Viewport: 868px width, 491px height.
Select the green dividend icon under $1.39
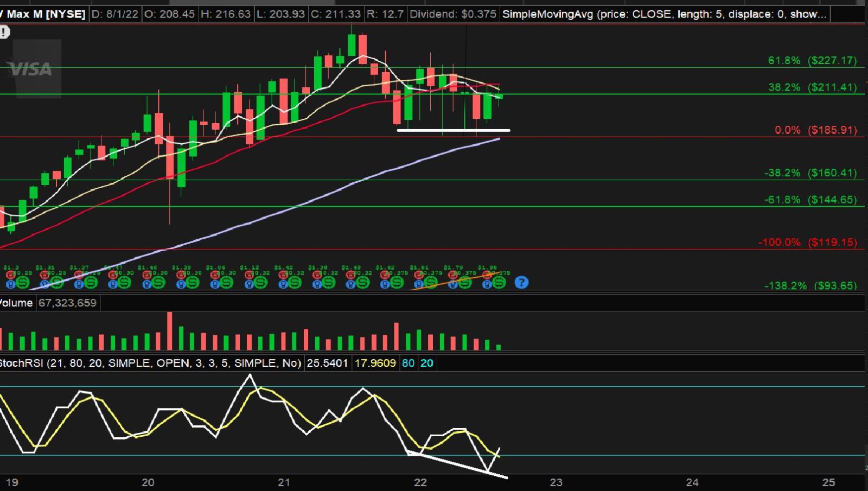click(193, 283)
